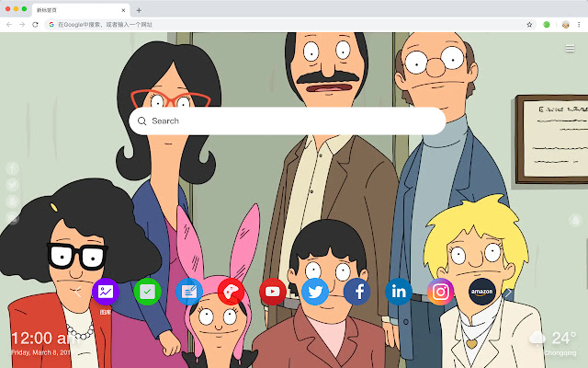Viewport: 588px width, 368px height.
Task: Open the LinkedIn shortcut icon
Action: [399, 292]
